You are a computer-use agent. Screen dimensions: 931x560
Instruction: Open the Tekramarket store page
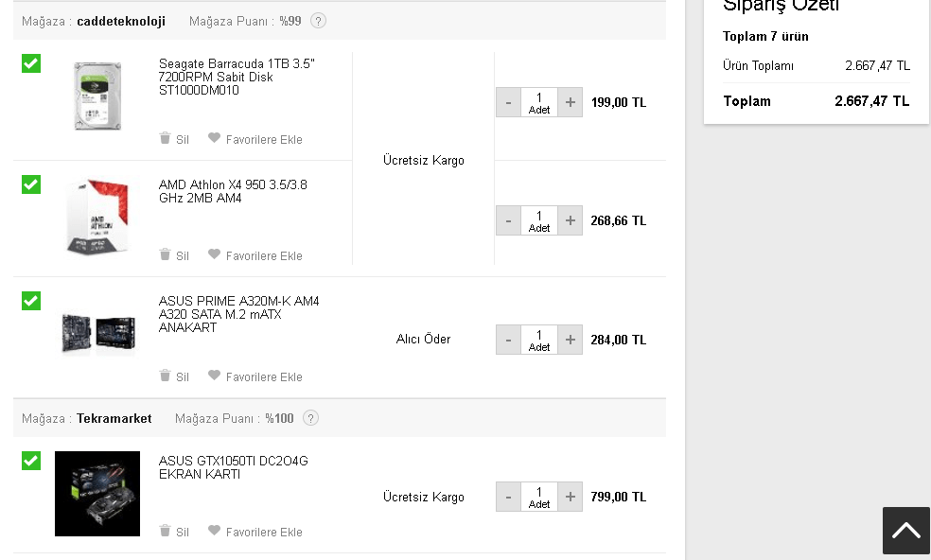tap(114, 418)
